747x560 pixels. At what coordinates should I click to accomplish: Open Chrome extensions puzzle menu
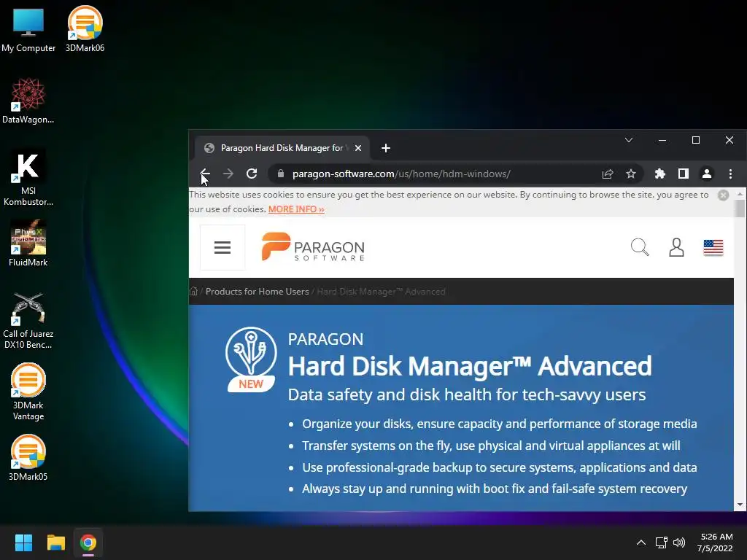coord(659,174)
